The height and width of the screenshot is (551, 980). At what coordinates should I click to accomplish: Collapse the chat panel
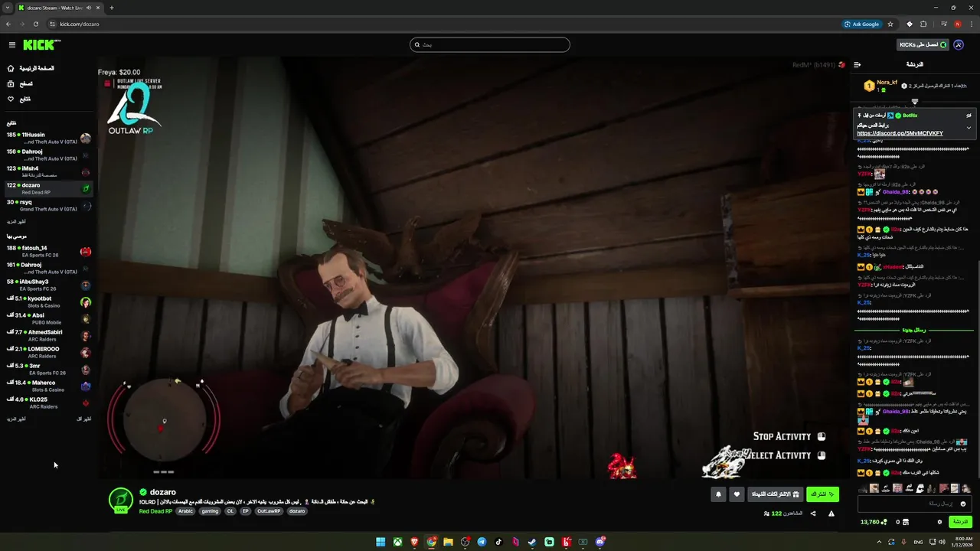point(857,64)
